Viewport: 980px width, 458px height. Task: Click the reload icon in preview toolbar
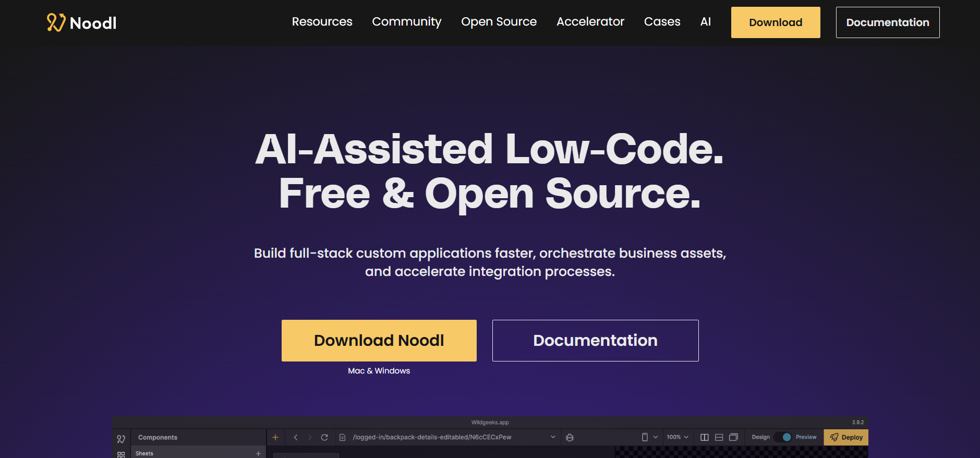tap(324, 437)
